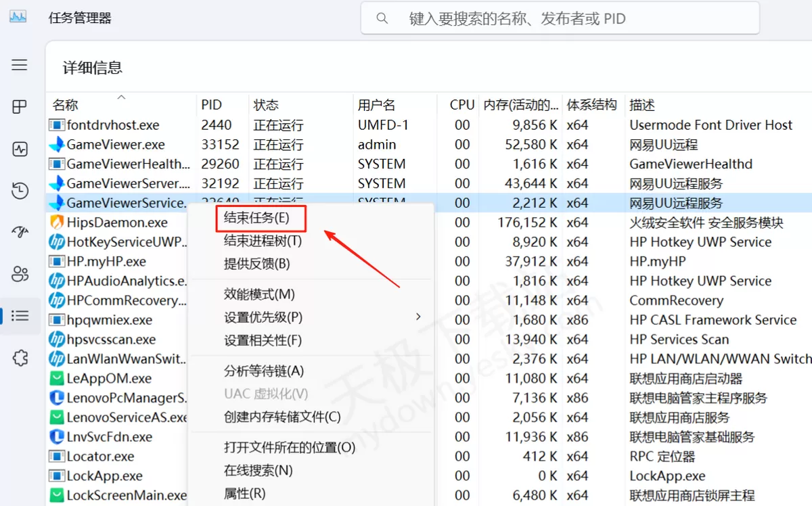Click the Locator.exe process icon
The height and width of the screenshot is (506, 812).
[x=57, y=457]
